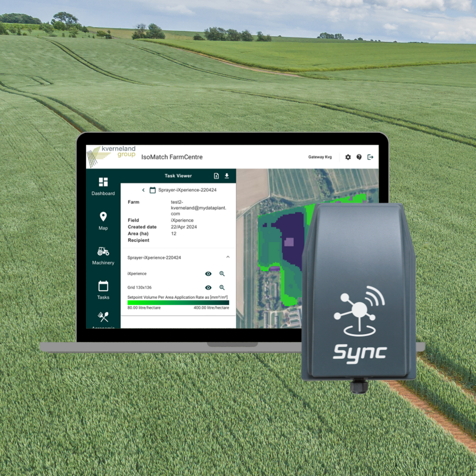Click the calendar icon beside the task title
The image size is (476, 476).
tap(153, 190)
